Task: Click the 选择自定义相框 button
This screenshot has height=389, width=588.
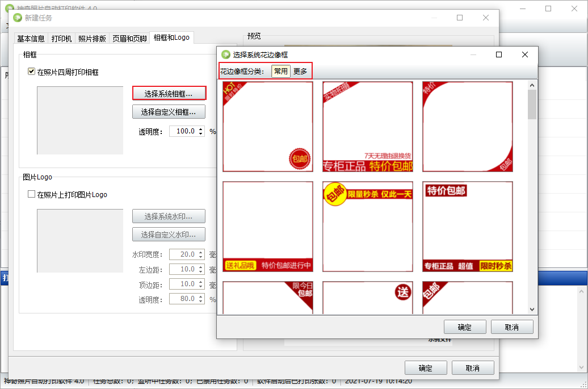Action: (x=169, y=112)
